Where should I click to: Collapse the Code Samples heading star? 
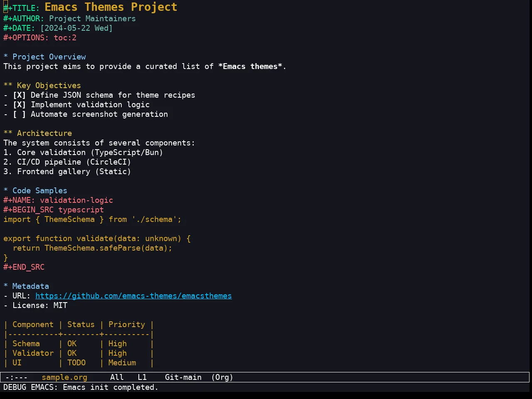5,191
